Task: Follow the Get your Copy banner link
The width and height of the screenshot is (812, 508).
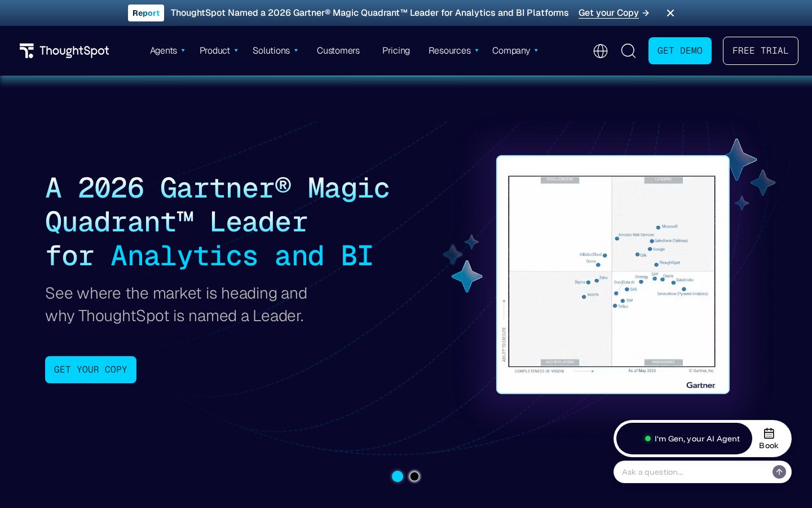Action: [x=614, y=13]
